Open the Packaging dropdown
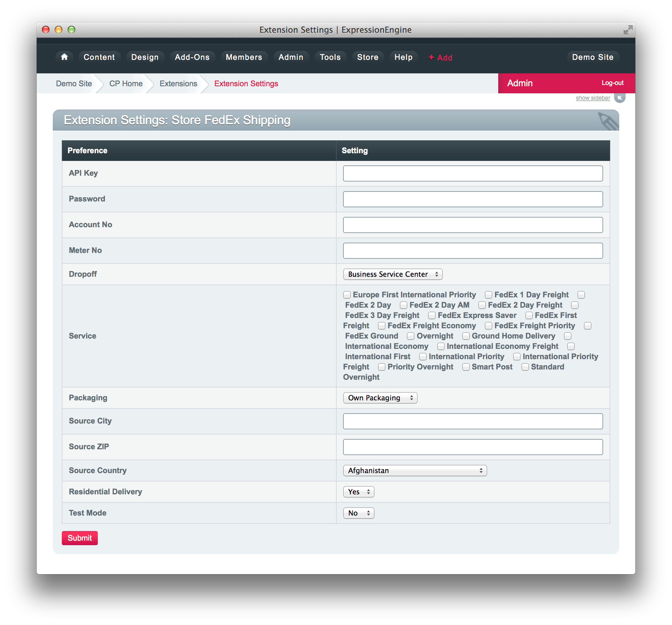Screen dimensions: 672x625 pyautogui.click(x=380, y=398)
